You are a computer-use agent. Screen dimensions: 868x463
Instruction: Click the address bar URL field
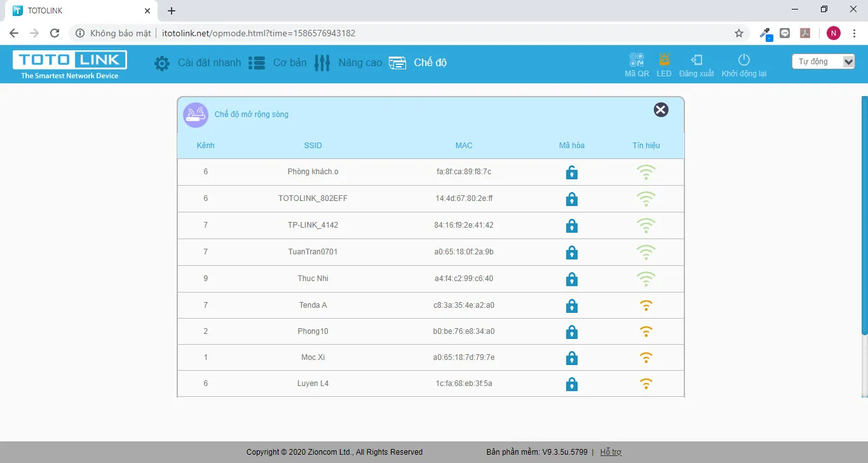tap(407, 33)
